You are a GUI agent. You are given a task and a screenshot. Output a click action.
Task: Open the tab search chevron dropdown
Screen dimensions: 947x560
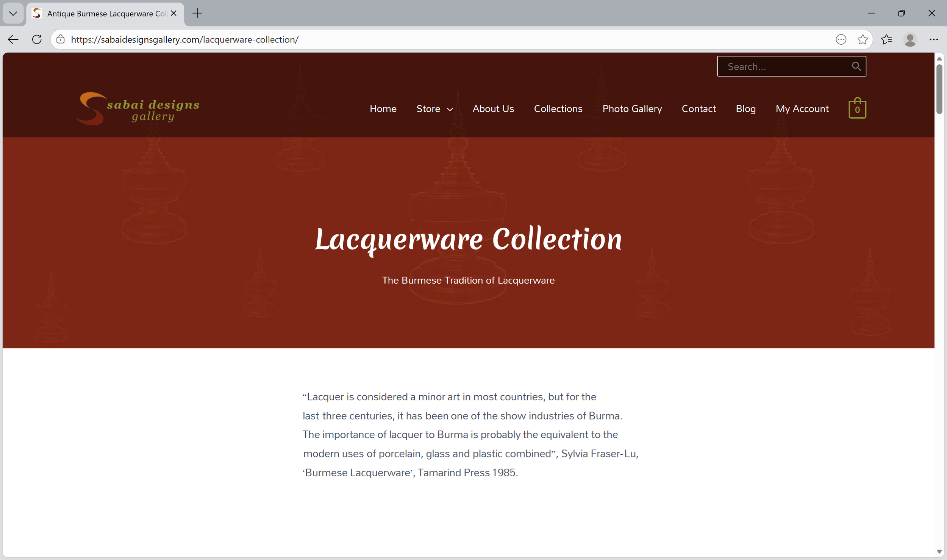coord(13,14)
